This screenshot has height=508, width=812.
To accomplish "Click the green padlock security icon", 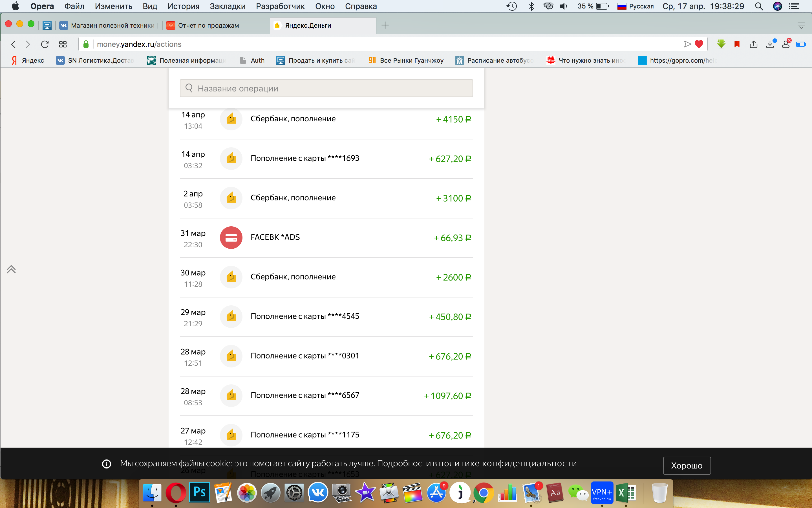I will pyautogui.click(x=86, y=44).
